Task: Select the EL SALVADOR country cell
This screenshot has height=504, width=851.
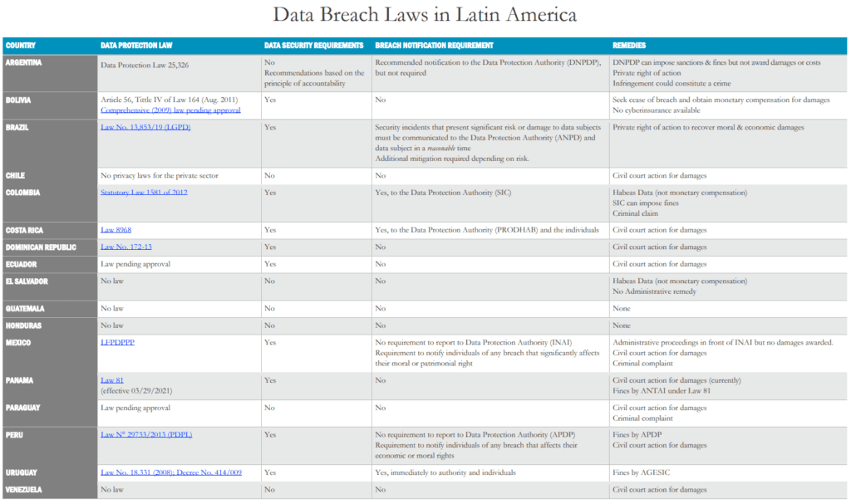Action: click(x=27, y=281)
